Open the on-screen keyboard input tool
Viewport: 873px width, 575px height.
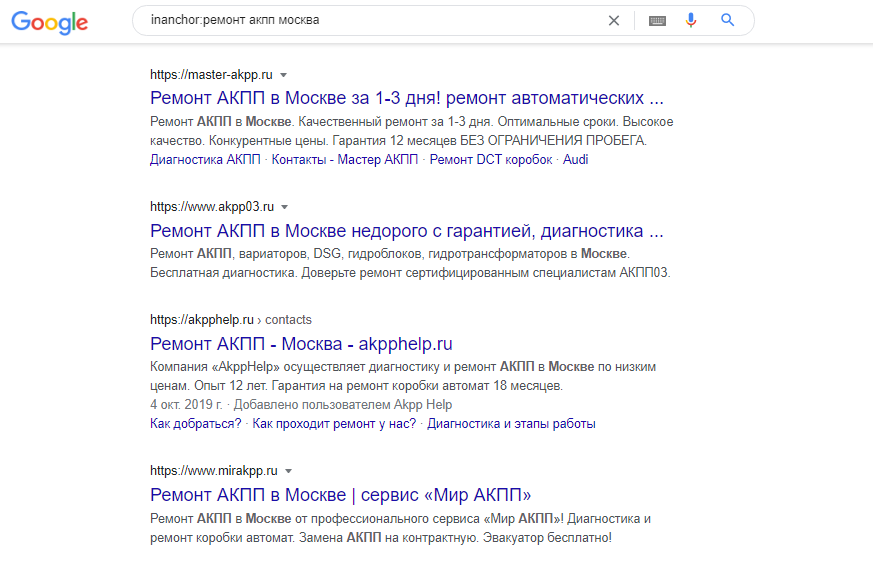(x=658, y=21)
